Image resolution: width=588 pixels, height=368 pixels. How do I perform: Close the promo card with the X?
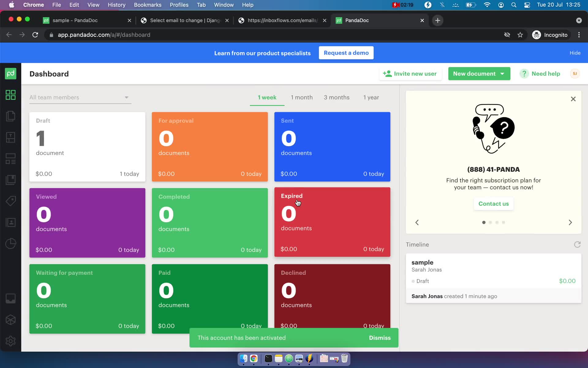(x=573, y=99)
